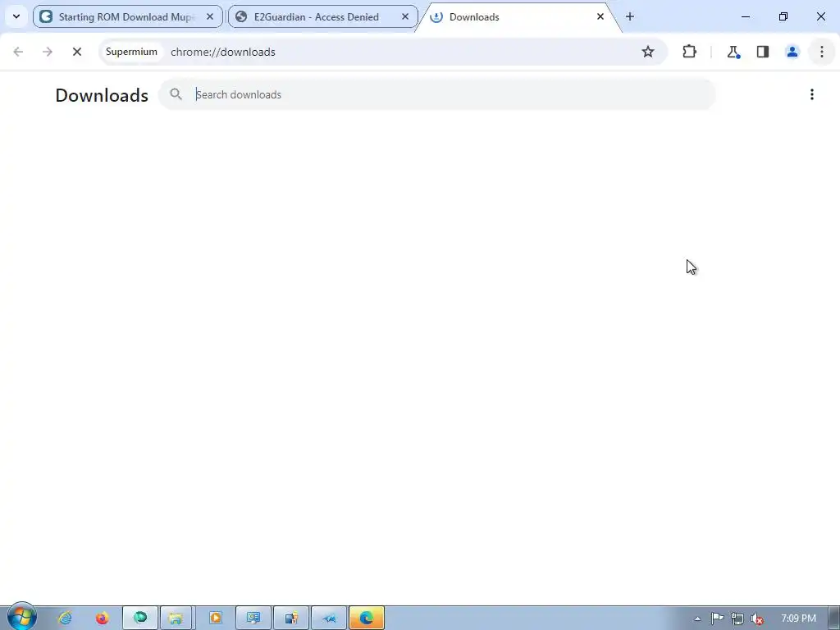The image size is (840, 630).
Task: Open the Windows Start menu
Action: click(x=21, y=617)
